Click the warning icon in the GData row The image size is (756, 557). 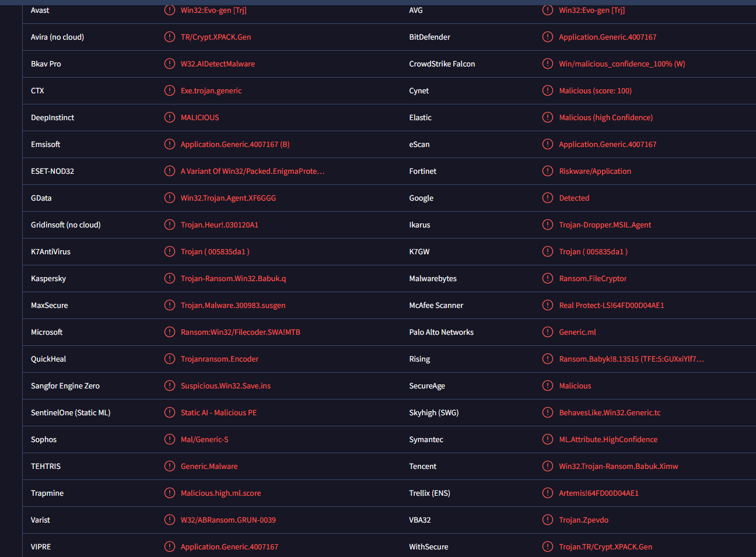(x=170, y=198)
